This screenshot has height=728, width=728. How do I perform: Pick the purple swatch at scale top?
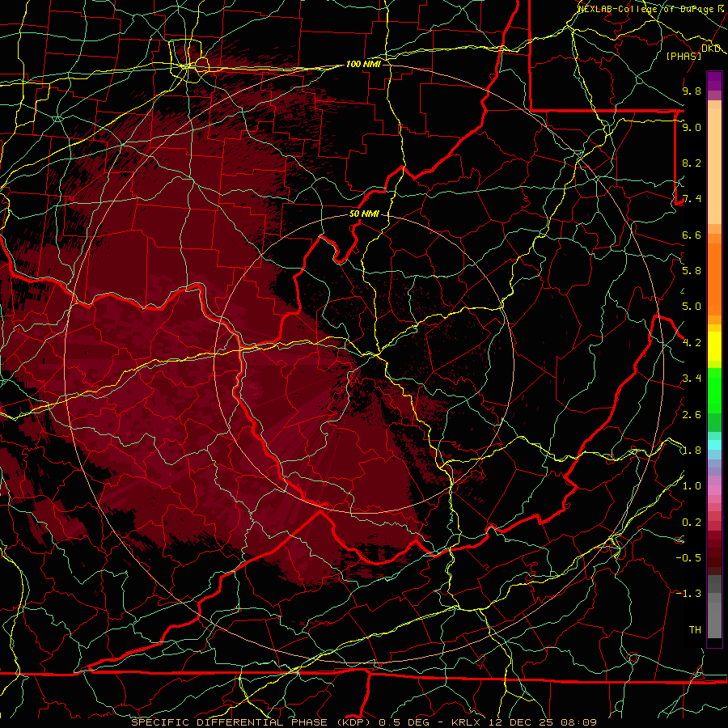click(x=714, y=81)
